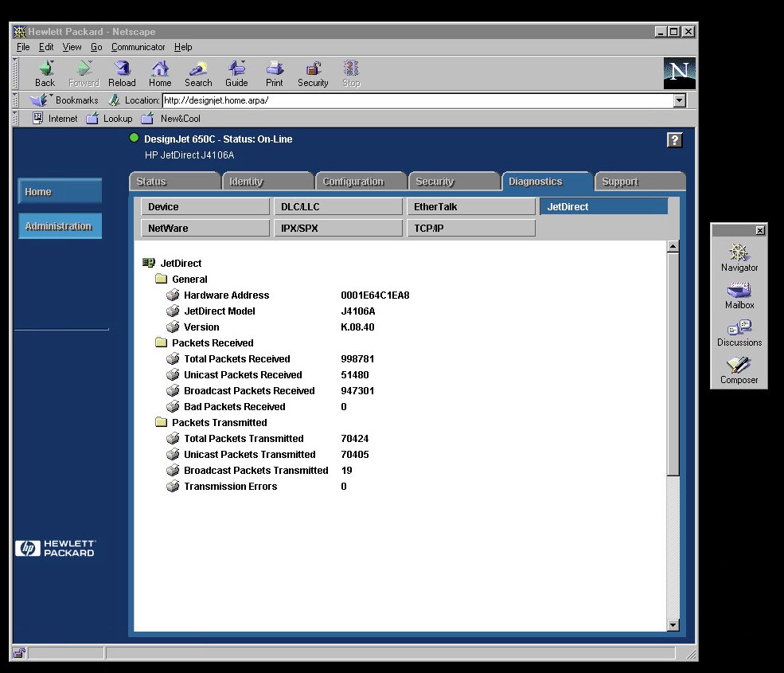Click the Home toolbar icon in Netscape
Screen dimensions: 784x673
tap(160, 73)
